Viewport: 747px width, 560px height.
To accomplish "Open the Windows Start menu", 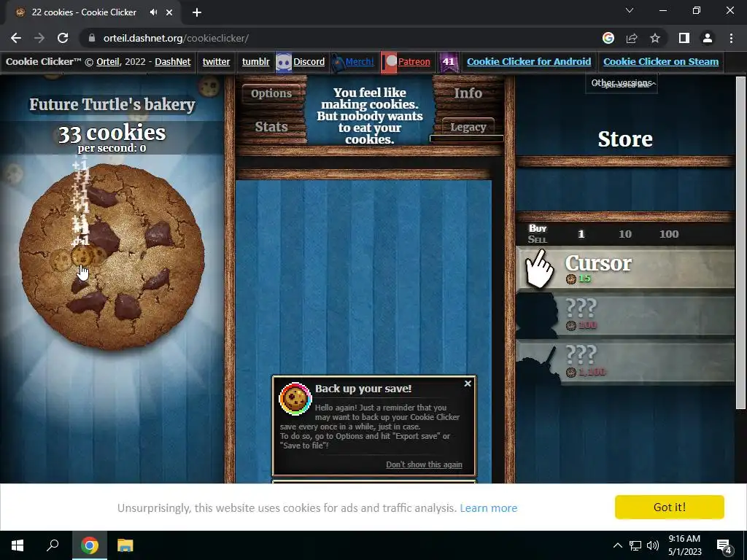I will tap(18, 545).
